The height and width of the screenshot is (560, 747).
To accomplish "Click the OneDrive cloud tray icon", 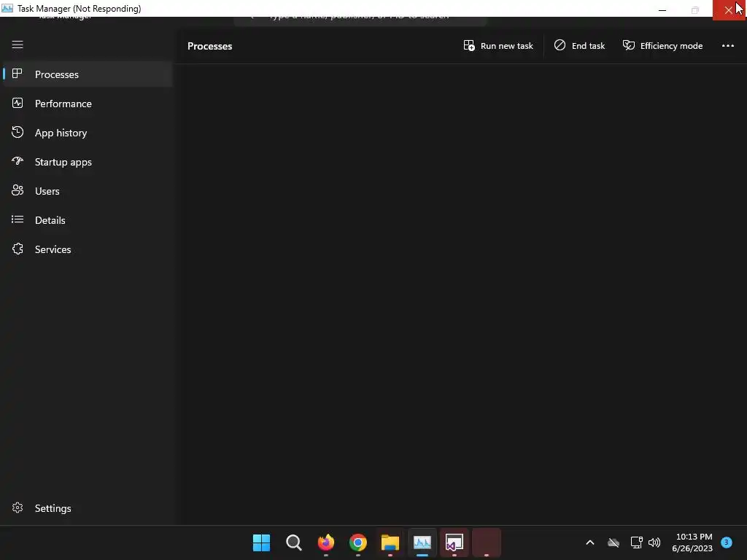I will (x=614, y=542).
